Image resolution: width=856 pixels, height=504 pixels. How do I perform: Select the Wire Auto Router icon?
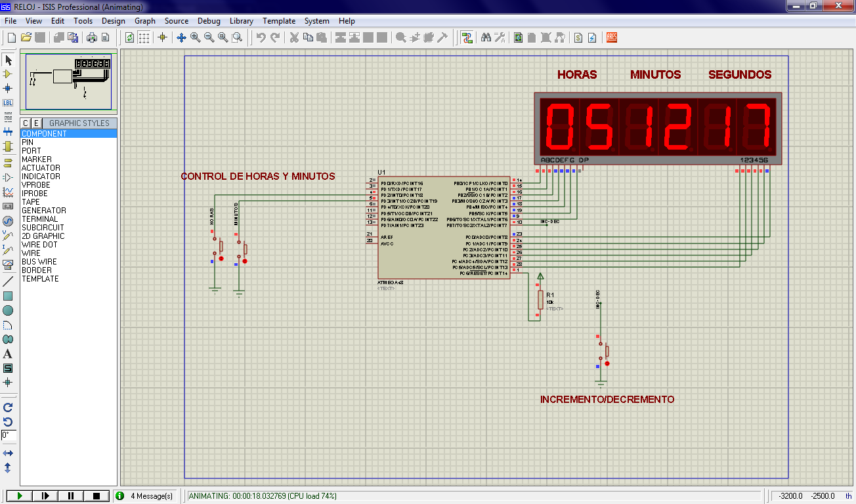[468, 37]
